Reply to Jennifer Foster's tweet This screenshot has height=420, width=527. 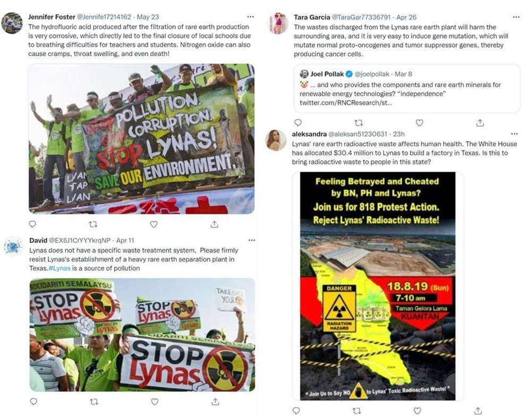[x=32, y=224]
